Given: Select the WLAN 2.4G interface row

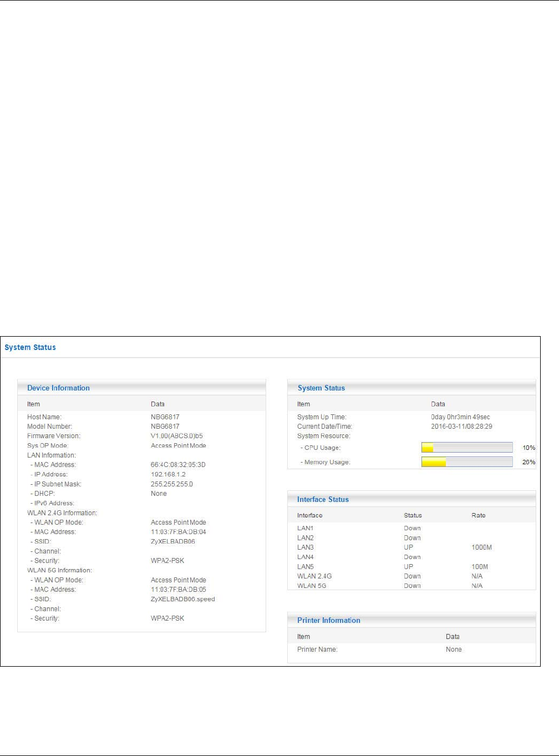Looking at the screenshot, I should 411,576.
